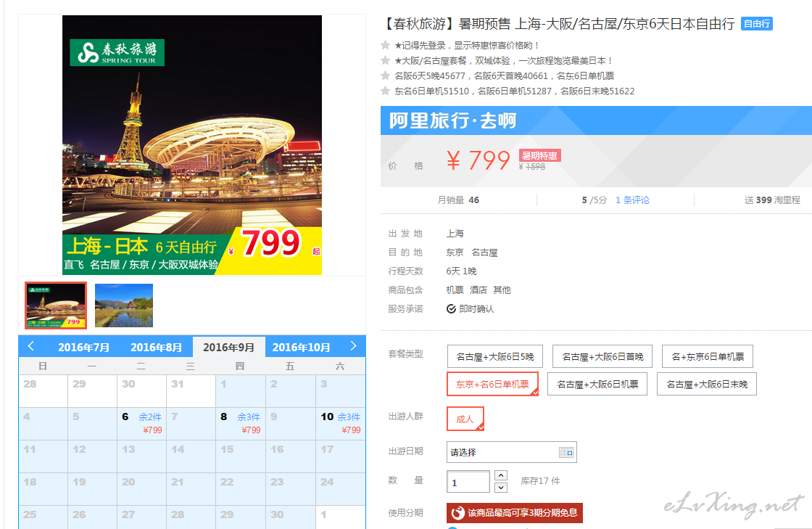Click the ¥799 price text
812x529 pixels.
point(478,160)
